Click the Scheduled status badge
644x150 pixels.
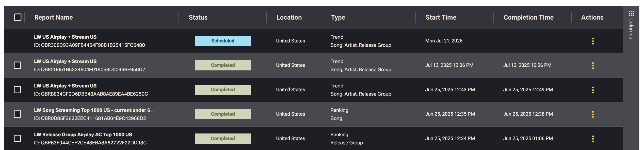223,41
